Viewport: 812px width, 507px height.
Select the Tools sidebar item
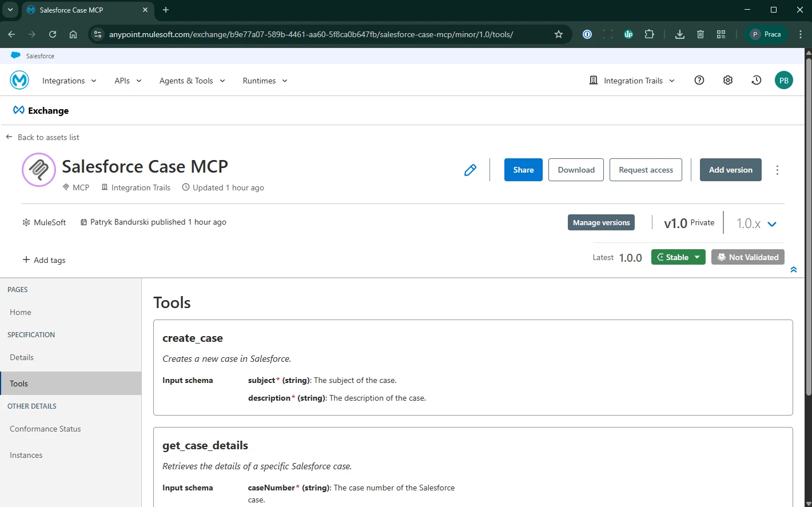pos(70,384)
